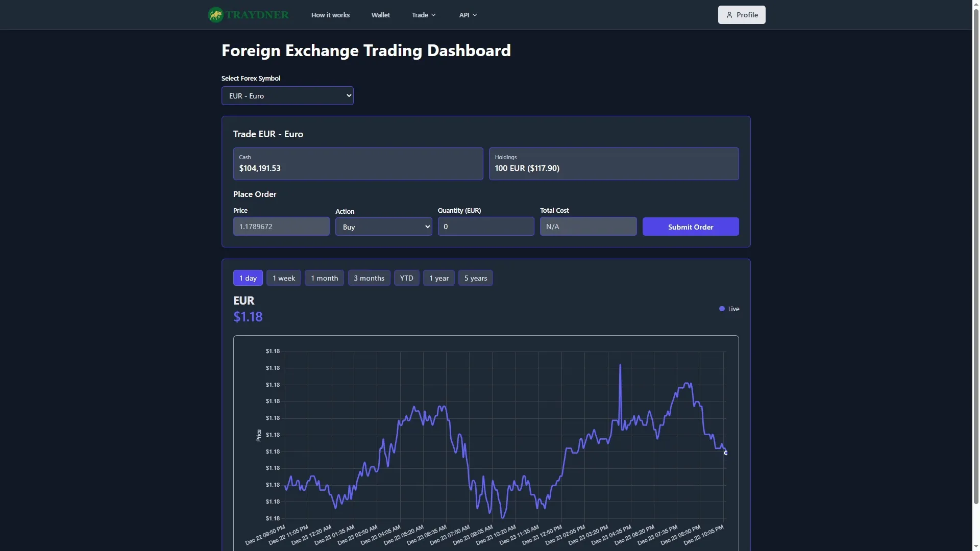980x551 pixels.
Task: Open the Action Buy dropdown
Action: 383,227
